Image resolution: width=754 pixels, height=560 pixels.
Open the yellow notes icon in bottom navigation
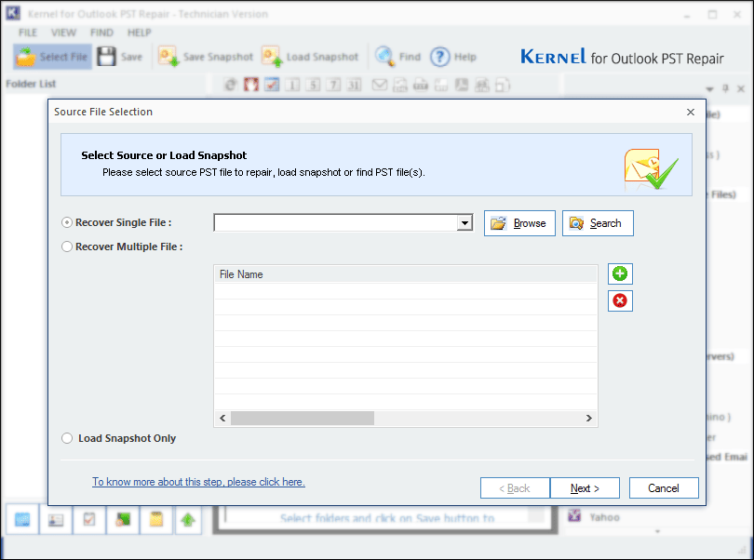pyautogui.click(x=156, y=519)
